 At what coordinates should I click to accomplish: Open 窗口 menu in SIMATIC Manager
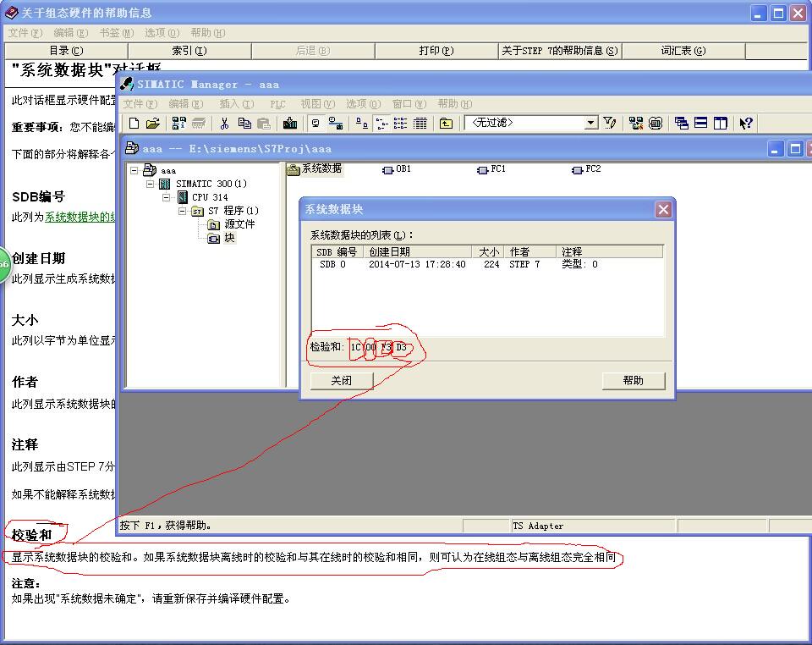(x=409, y=103)
